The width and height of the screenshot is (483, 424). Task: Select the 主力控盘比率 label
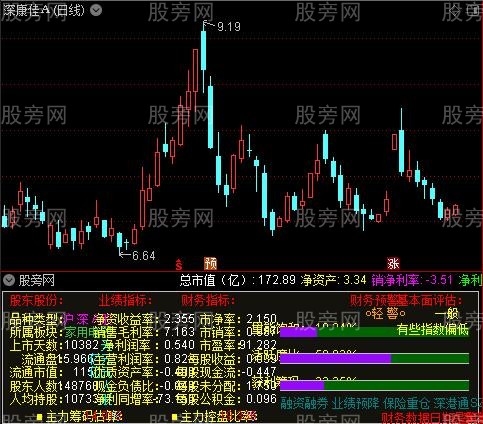218,417
